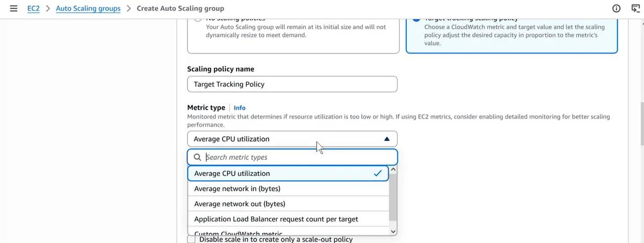Click the Create Auto Scaling group breadcrumb text
644x243 pixels.
click(180, 9)
